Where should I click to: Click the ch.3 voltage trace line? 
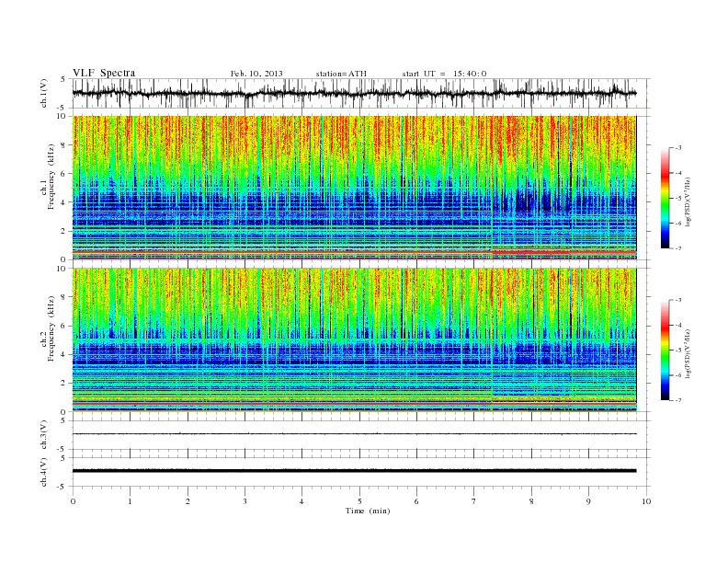(x=354, y=434)
